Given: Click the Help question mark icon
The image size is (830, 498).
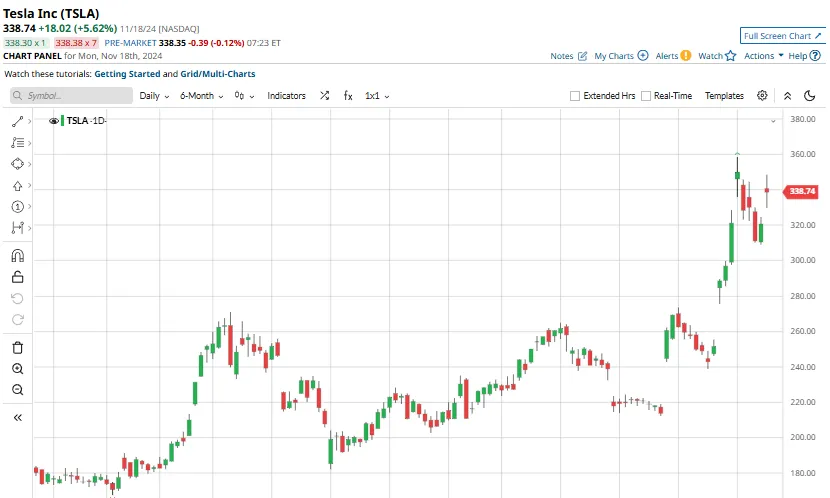Looking at the screenshot, I should tap(815, 56).
